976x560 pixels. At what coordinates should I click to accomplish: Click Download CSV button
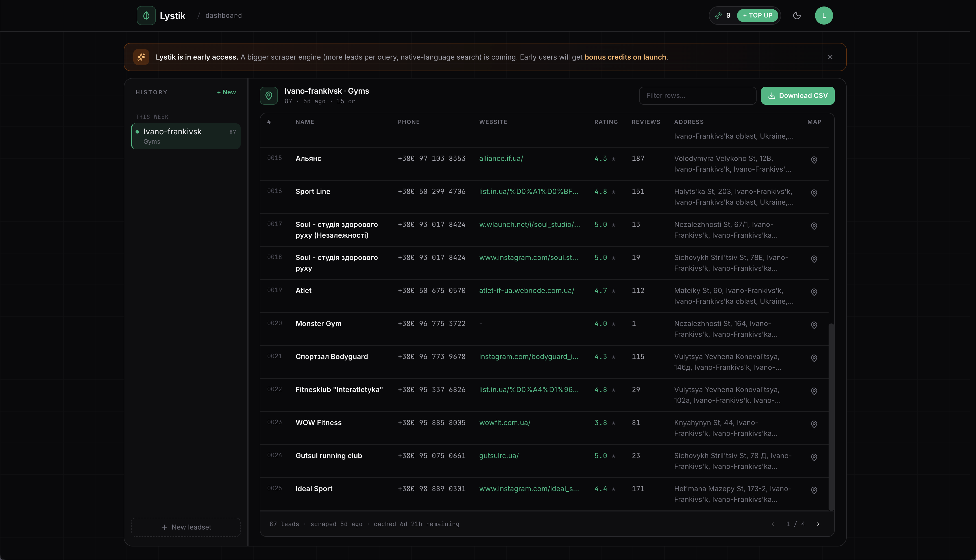[798, 95]
